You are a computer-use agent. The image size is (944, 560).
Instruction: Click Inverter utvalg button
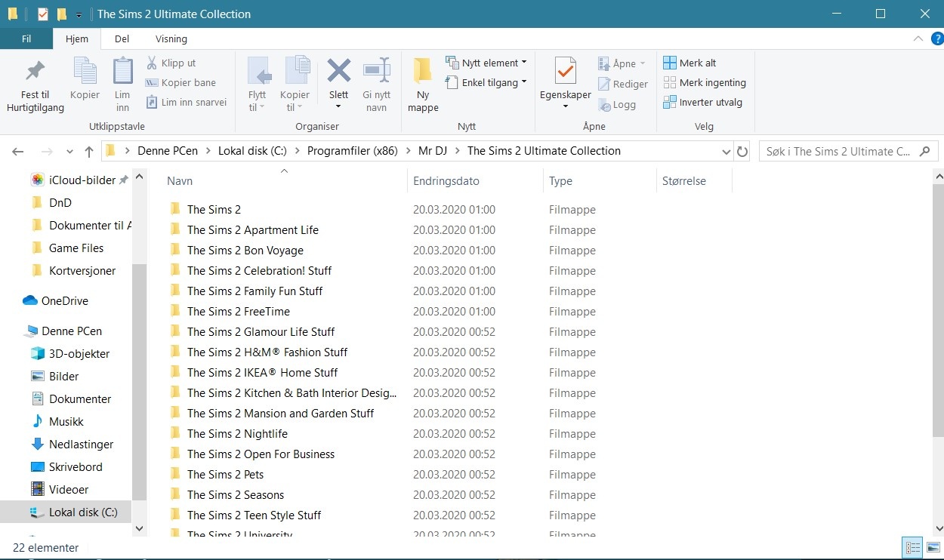click(x=702, y=103)
